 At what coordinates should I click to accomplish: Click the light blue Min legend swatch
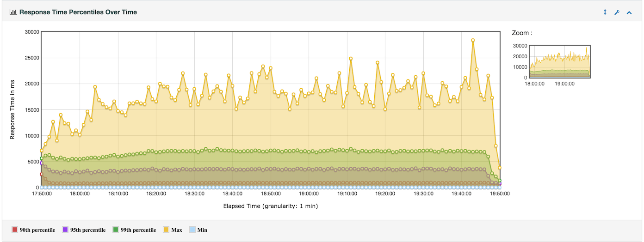pyautogui.click(x=192, y=230)
